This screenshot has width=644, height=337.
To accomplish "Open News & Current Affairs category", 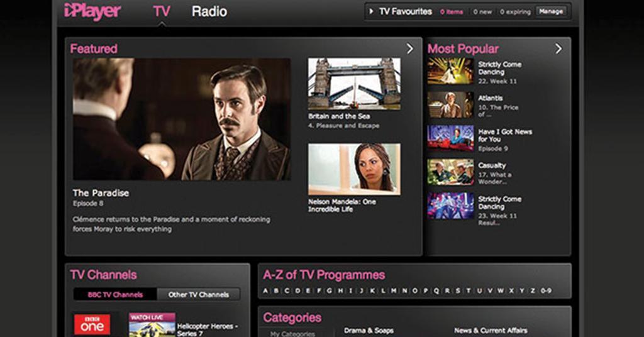I will pyautogui.click(x=491, y=331).
